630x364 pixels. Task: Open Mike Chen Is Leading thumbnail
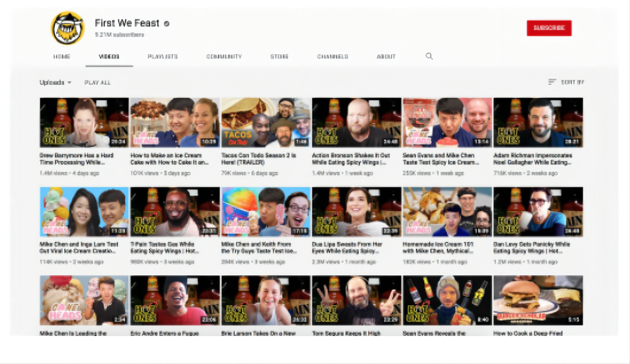[84, 300]
